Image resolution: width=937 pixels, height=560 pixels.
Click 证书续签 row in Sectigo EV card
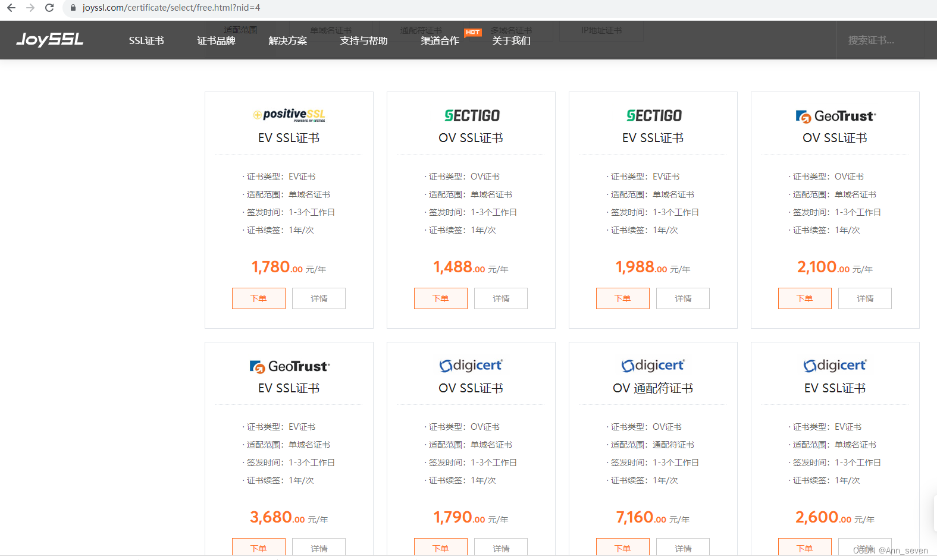[x=643, y=230]
